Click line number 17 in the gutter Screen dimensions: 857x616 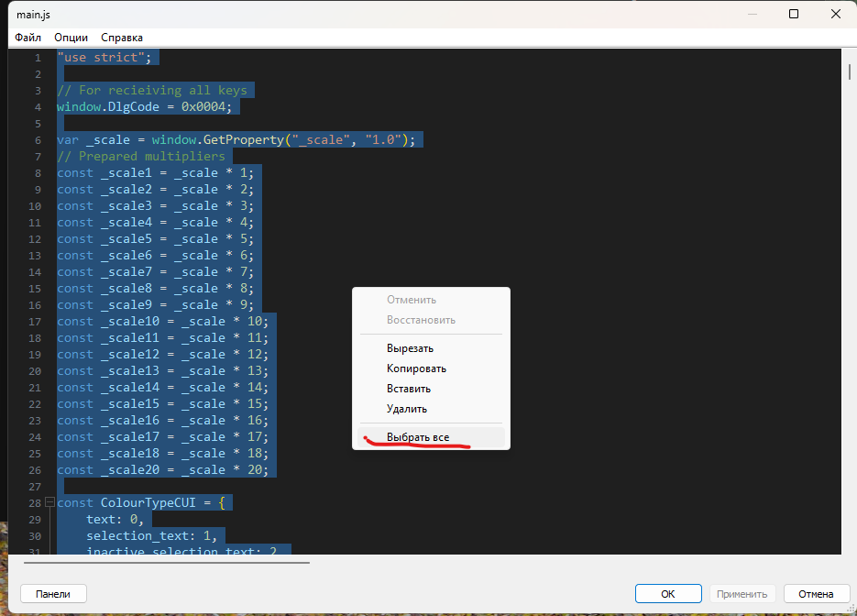(35, 322)
